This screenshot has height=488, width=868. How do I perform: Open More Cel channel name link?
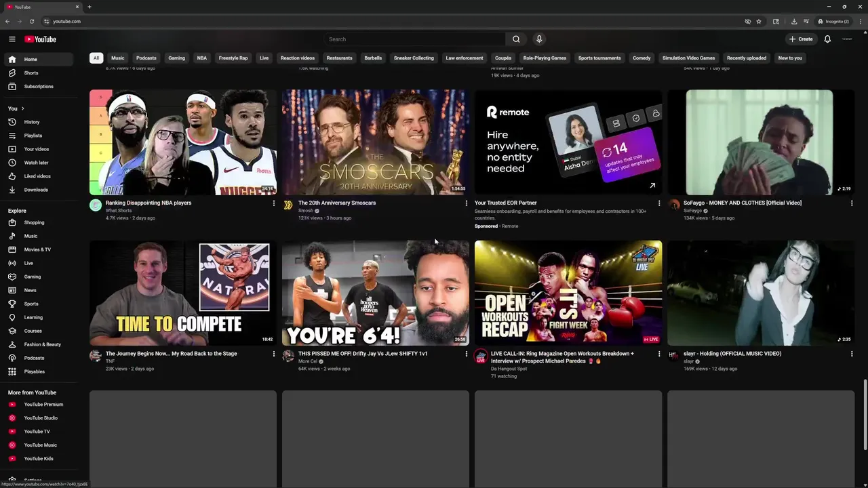[308, 361]
